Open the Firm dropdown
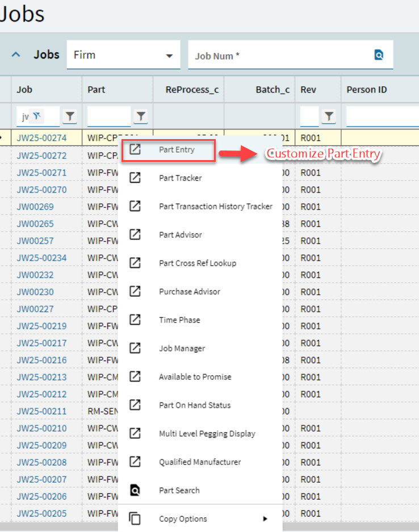 point(124,55)
